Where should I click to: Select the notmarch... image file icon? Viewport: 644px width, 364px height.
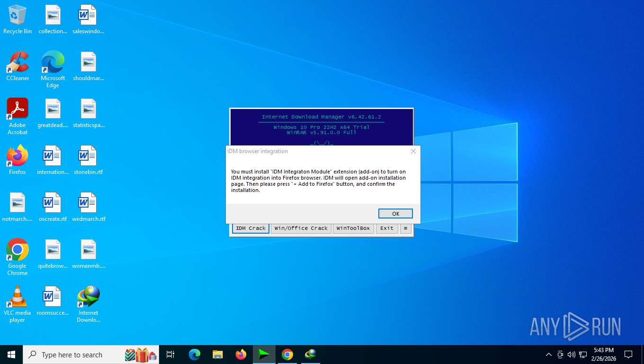[x=18, y=207]
